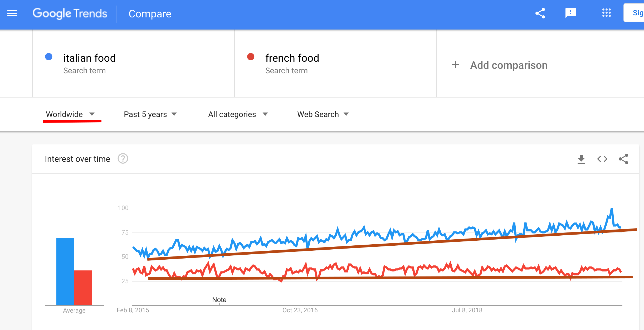Edit the french food search term

pyautogui.click(x=292, y=58)
